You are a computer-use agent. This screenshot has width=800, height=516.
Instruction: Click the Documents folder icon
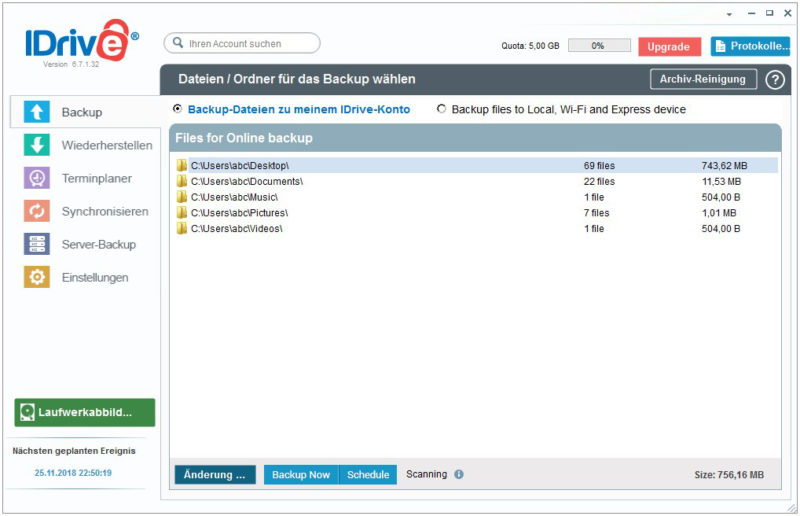click(x=182, y=181)
